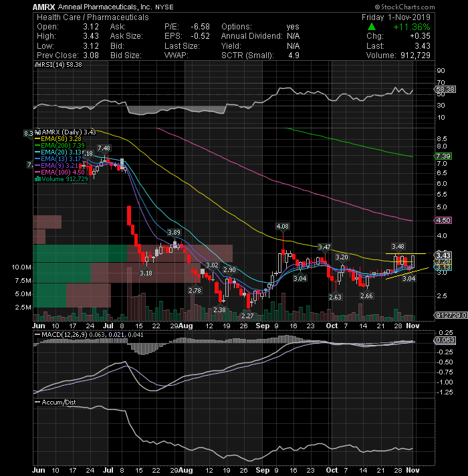Image resolution: width=468 pixels, height=476 pixels.
Task: Click the green 7.39 tag on the price axis
Action: pos(443,156)
